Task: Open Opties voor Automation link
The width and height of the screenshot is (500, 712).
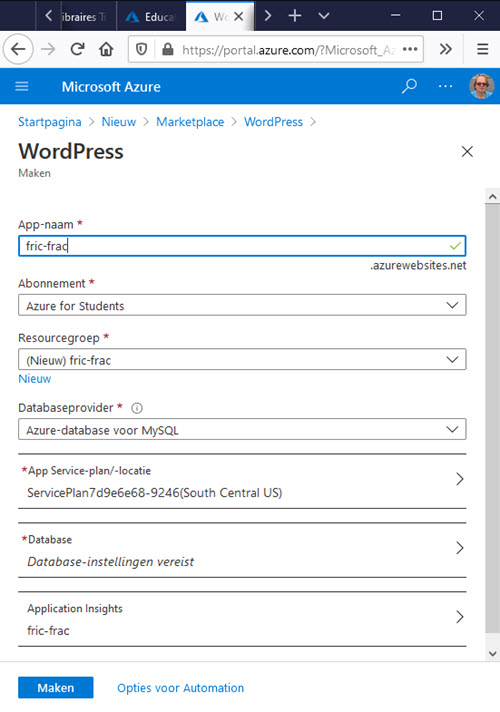Action: point(180,688)
